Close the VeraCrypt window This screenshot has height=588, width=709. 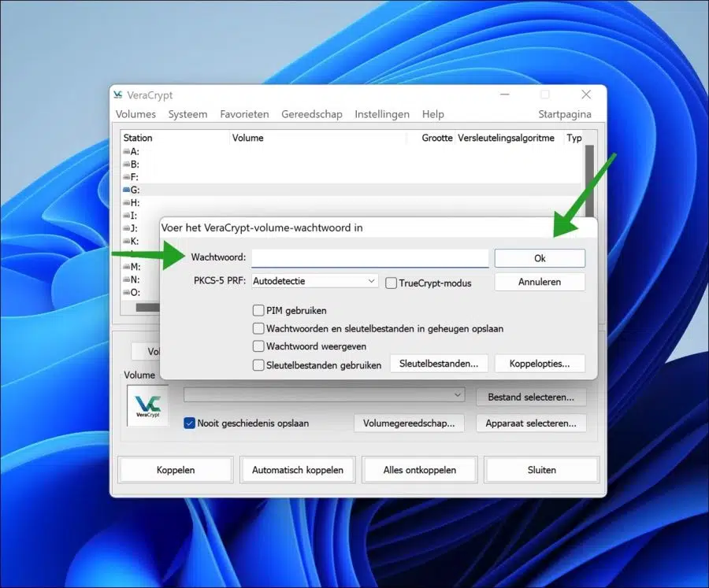pyautogui.click(x=586, y=94)
